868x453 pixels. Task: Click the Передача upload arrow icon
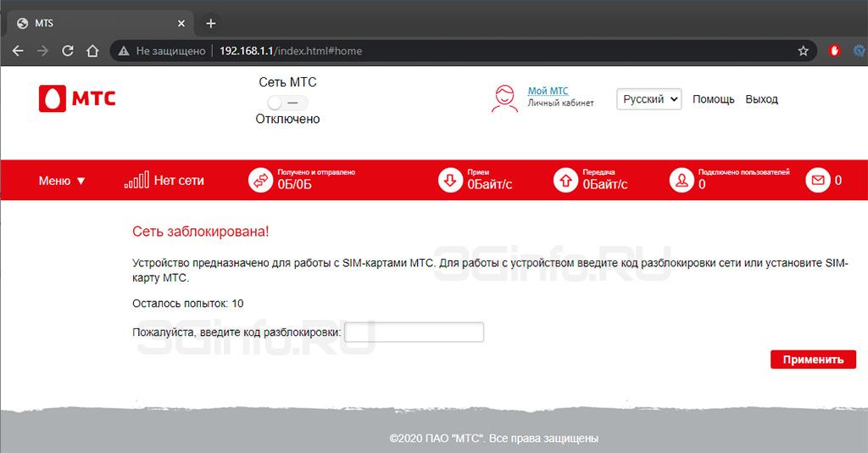pyautogui.click(x=565, y=181)
